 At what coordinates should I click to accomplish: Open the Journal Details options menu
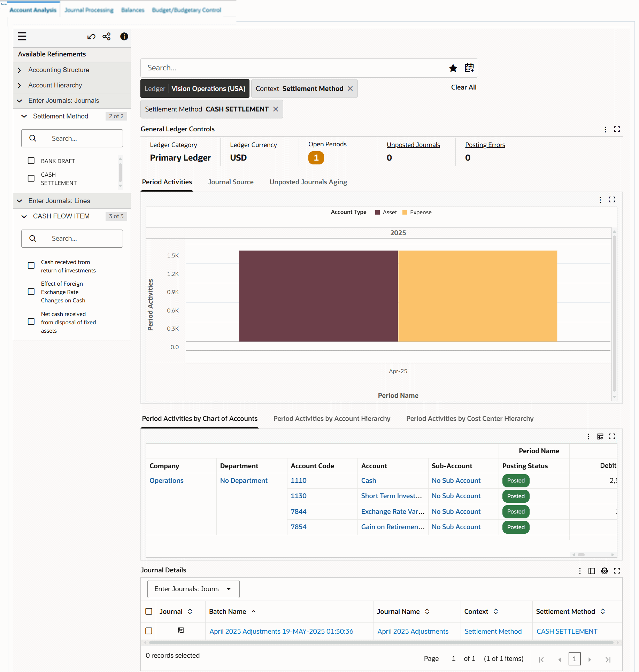580,571
